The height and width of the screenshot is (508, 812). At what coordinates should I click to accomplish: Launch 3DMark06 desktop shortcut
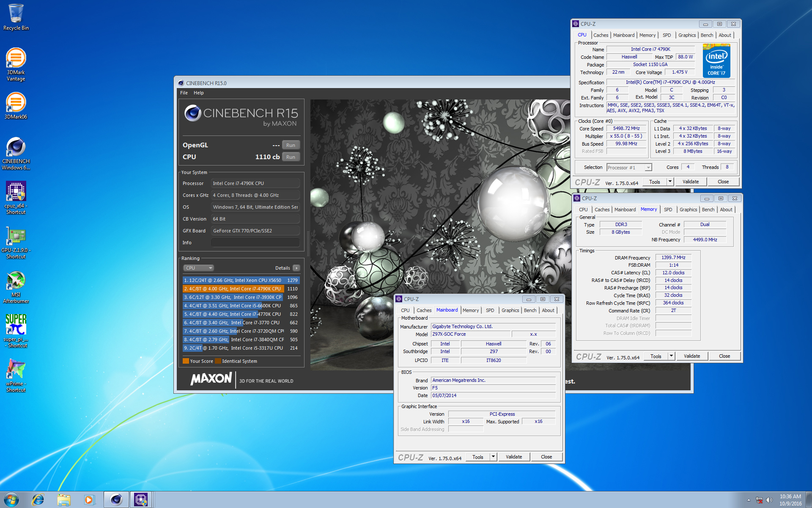pyautogui.click(x=16, y=106)
